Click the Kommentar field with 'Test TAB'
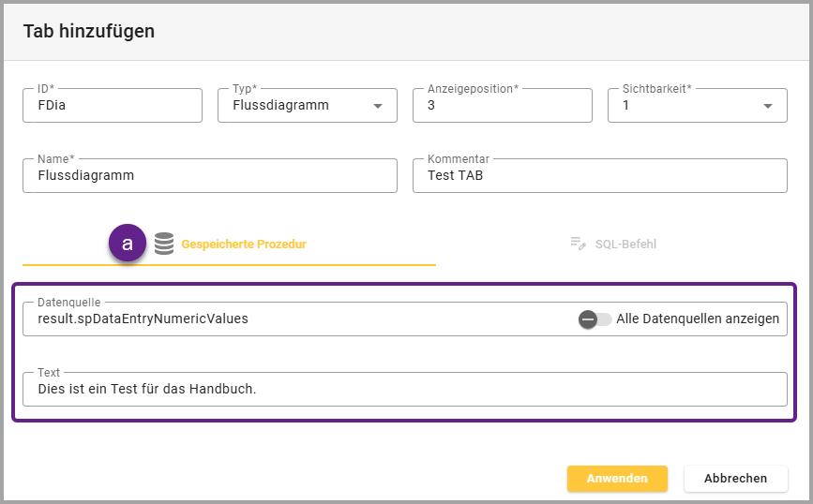The height and width of the screenshot is (504, 813). click(x=599, y=175)
